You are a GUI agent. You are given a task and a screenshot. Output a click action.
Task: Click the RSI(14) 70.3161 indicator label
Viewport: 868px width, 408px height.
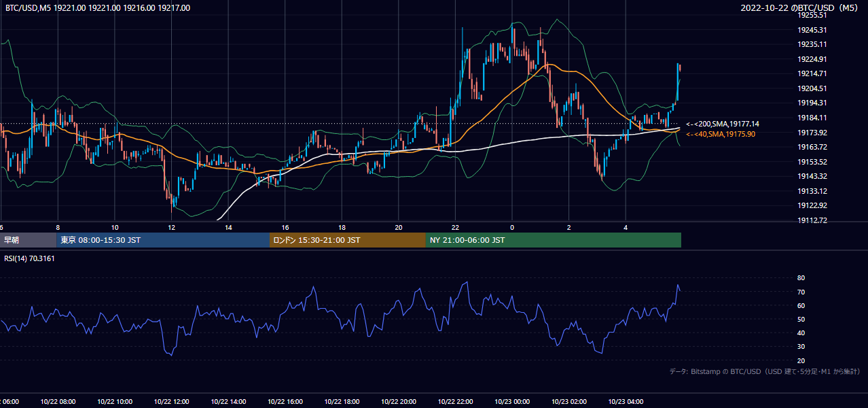click(29, 258)
